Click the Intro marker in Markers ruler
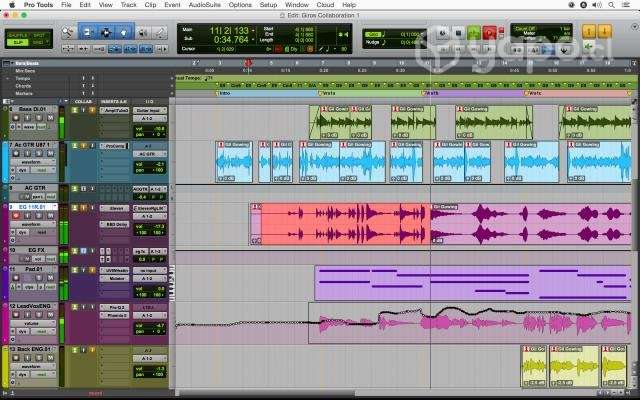This screenshot has width=640, height=400. [225, 93]
